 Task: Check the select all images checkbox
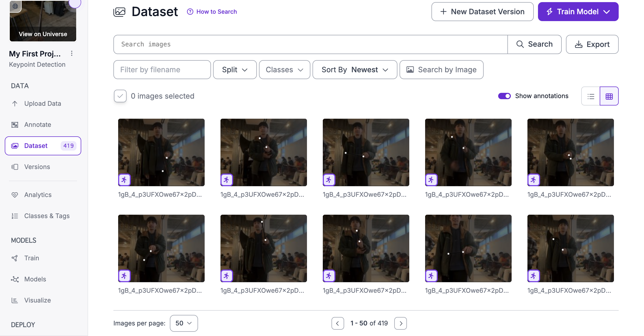click(x=120, y=96)
